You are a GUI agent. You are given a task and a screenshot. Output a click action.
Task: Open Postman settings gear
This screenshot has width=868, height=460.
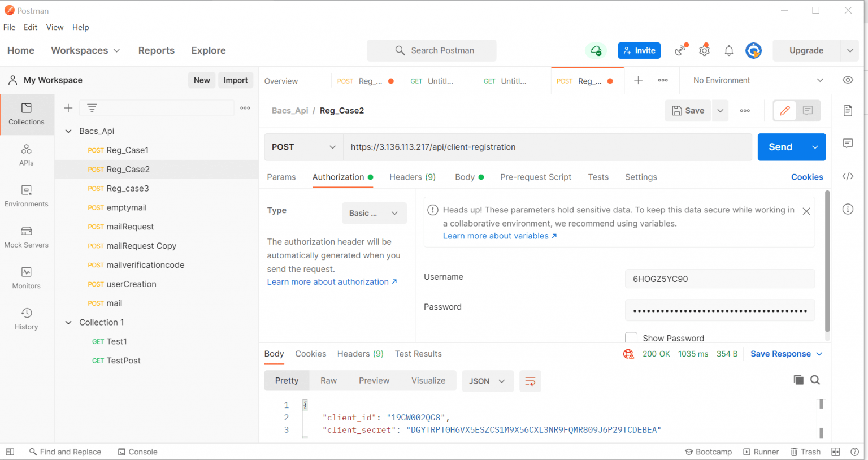pyautogui.click(x=704, y=50)
